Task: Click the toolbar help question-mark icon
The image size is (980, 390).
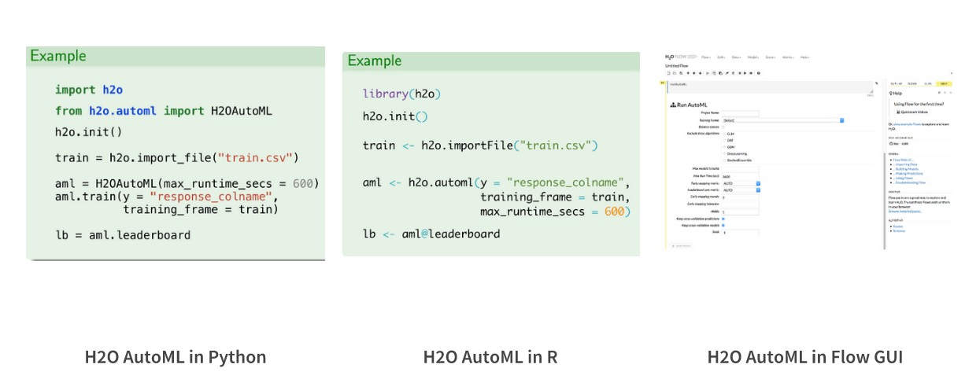Action: pyautogui.click(x=759, y=73)
